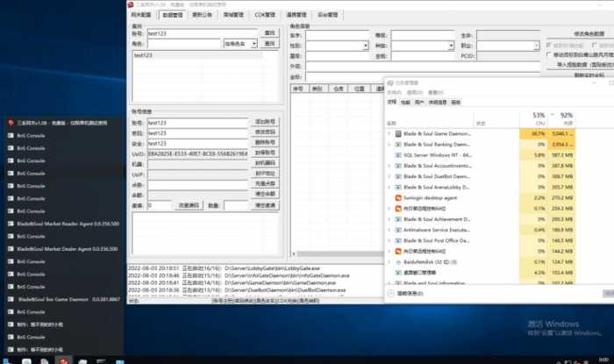This screenshot has width=614, height=364.
Task: Open the 进程 tab in Task Manager
Action: click(x=392, y=102)
